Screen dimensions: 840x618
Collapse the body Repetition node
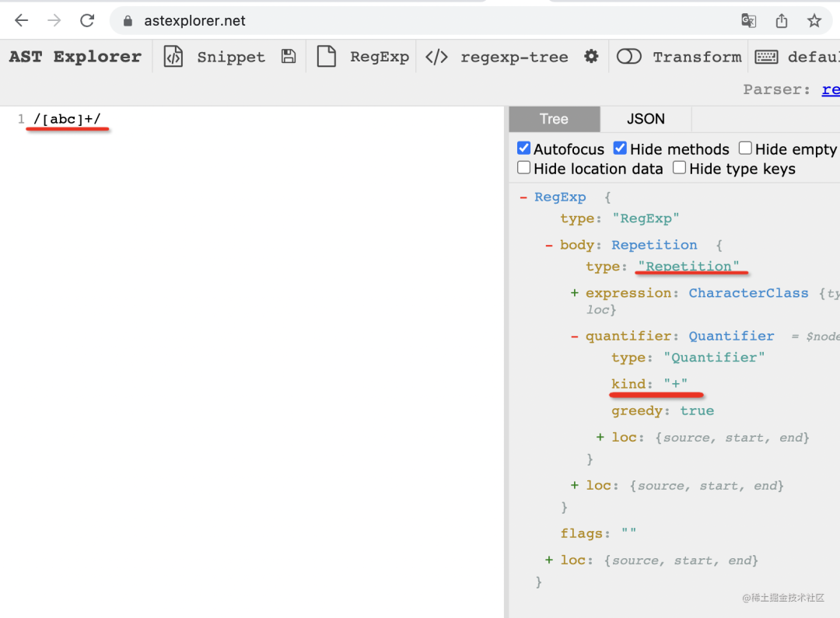pos(548,246)
